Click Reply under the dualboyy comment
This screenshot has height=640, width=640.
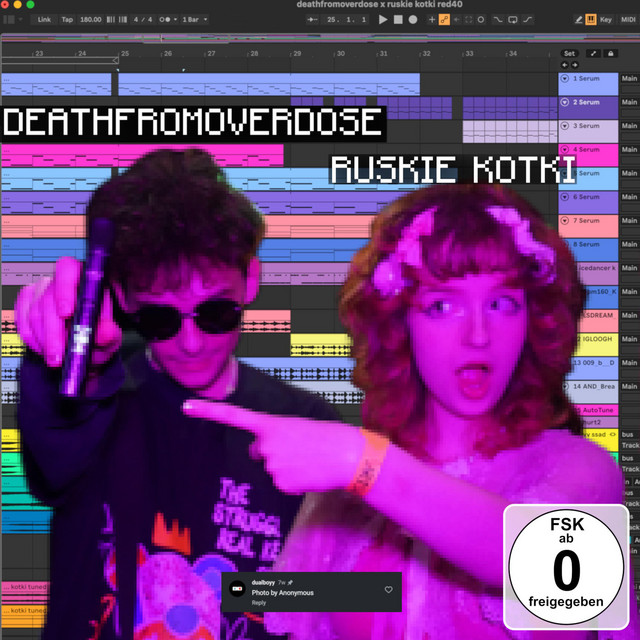[259, 603]
